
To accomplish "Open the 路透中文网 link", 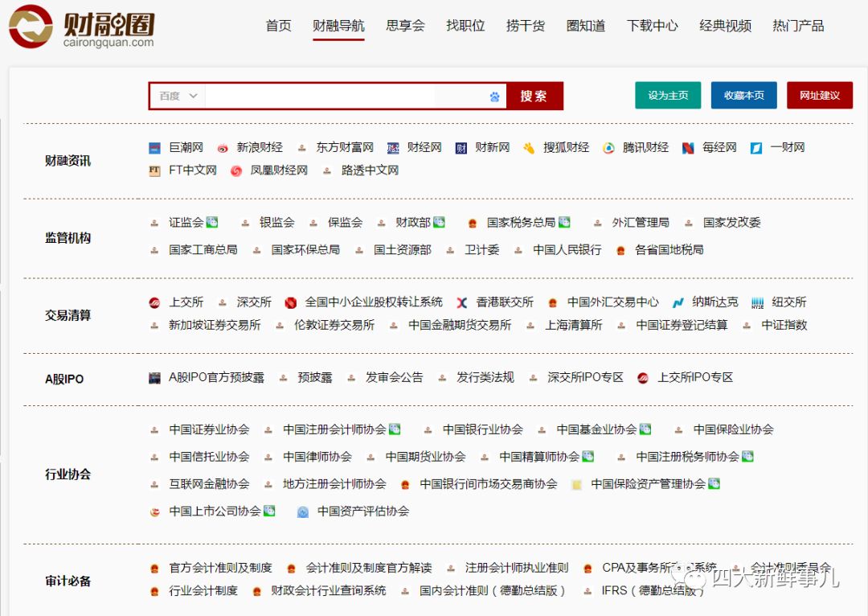I will (370, 170).
